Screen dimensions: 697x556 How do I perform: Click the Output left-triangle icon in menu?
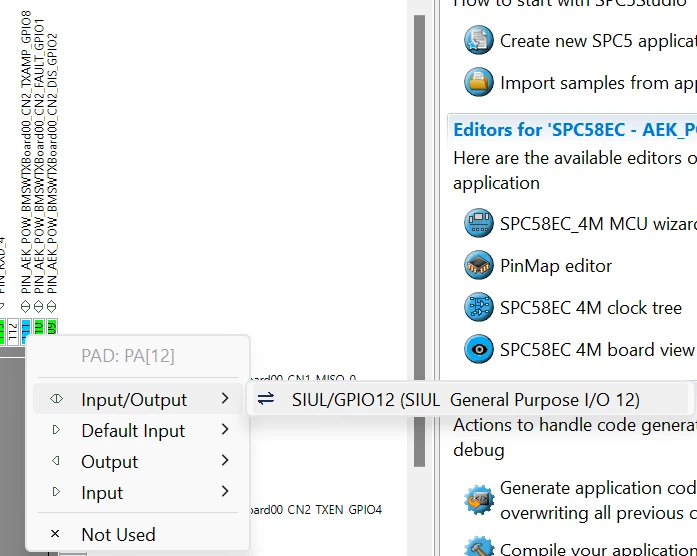tap(56, 461)
